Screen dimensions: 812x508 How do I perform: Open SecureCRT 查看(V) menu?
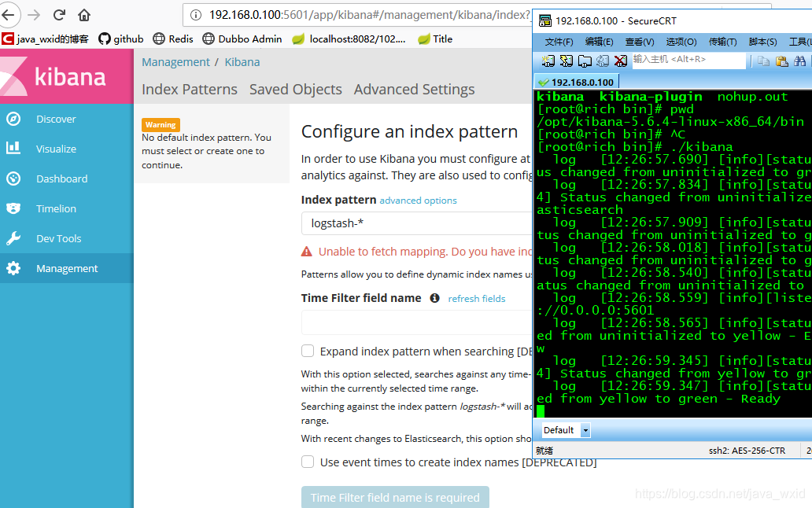[640, 42]
